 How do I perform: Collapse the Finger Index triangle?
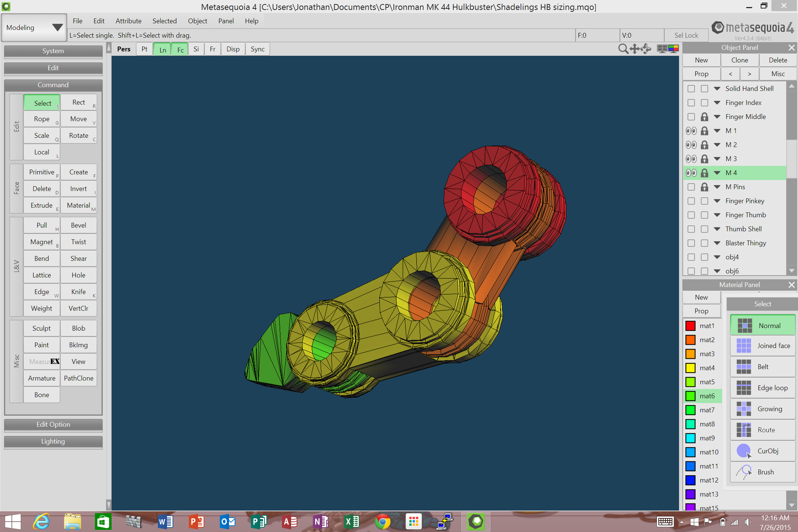[717, 103]
